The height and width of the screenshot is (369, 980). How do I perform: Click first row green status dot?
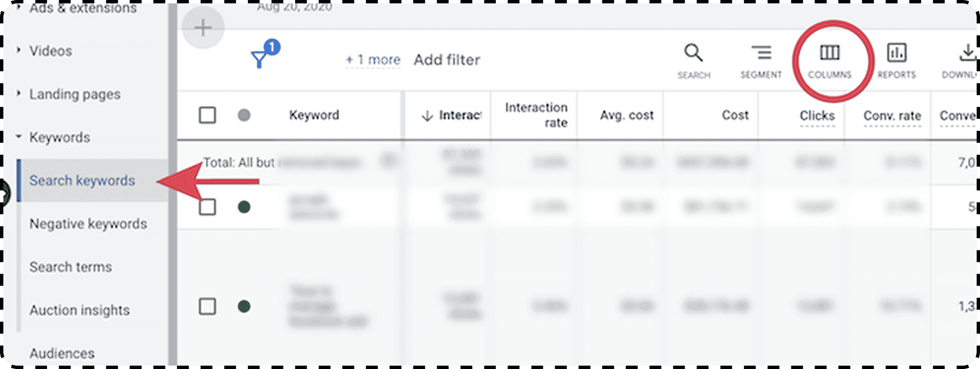[244, 207]
